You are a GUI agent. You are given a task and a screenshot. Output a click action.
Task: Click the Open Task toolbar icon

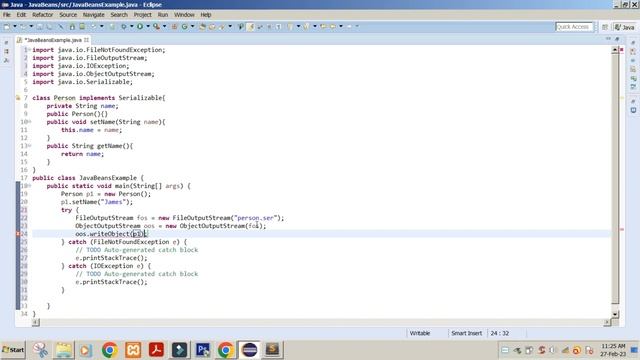click(x=212, y=27)
